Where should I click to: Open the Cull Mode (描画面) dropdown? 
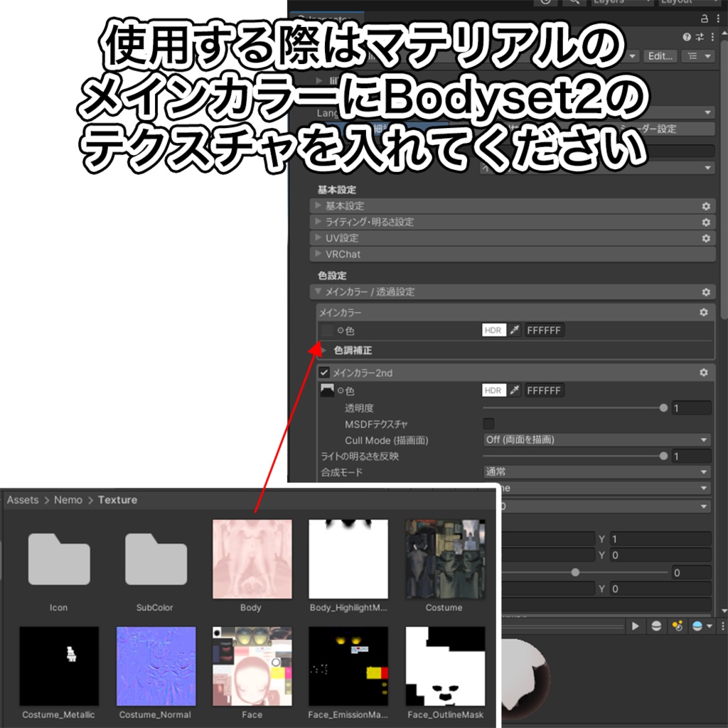tap(596, 439)
